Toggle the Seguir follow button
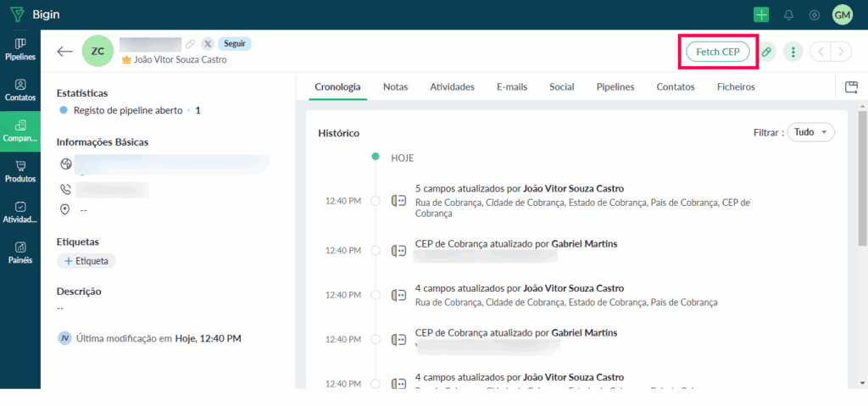The image size is (868, 406). pos(235,43)
